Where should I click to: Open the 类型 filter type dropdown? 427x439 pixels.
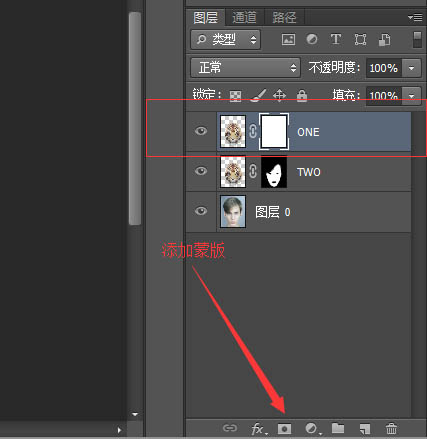pos(225,40)
